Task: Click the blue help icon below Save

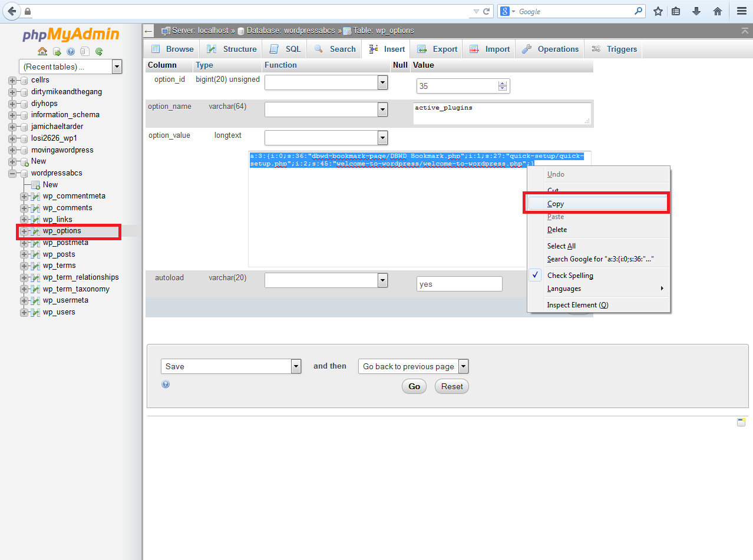Action: click(x=166, y=384)
